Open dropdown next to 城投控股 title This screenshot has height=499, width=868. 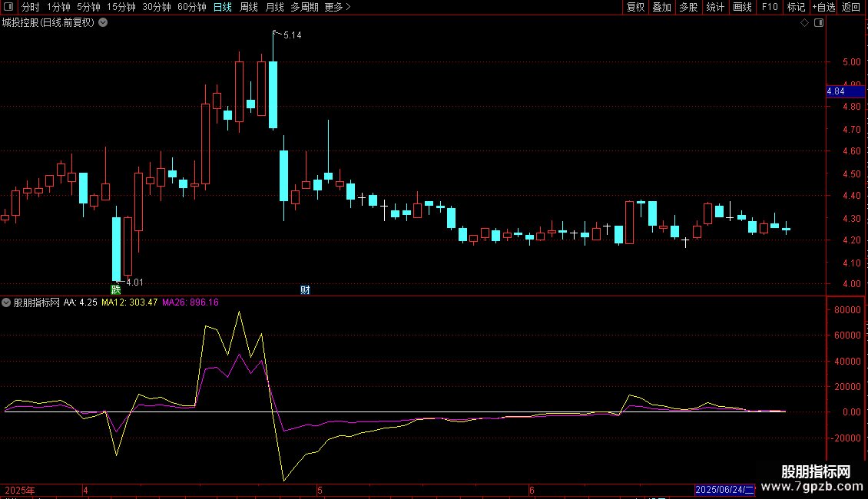click(x=103, y=22)
